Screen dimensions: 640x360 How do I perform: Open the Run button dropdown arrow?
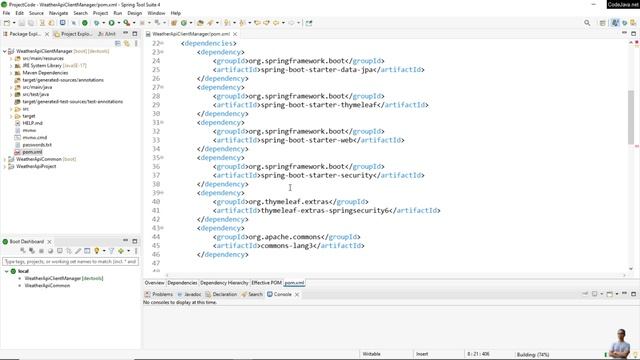coord(119,23)
